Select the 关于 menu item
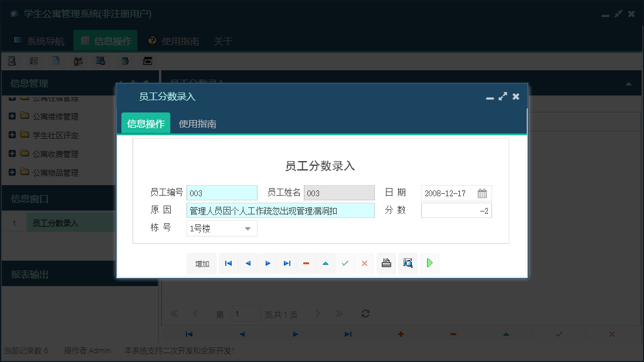Viewport: 644px width, 362px height. pyautogui.click(x=223, y=42)
